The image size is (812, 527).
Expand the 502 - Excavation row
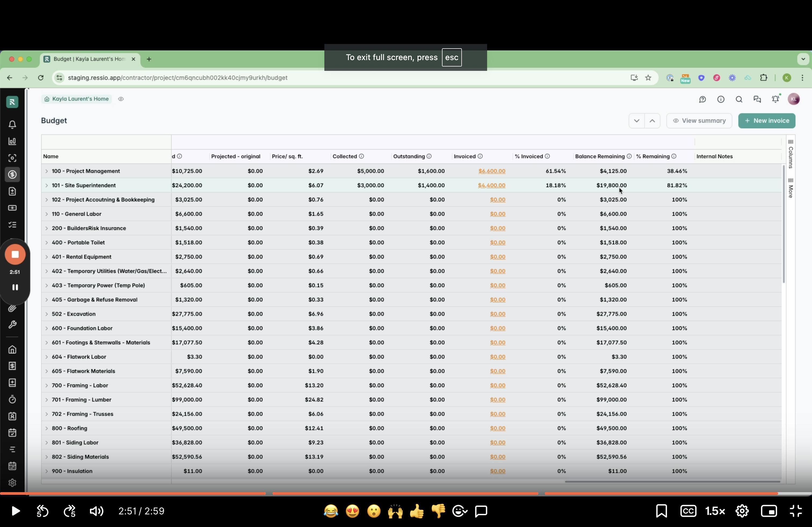[x=47, y=314]
